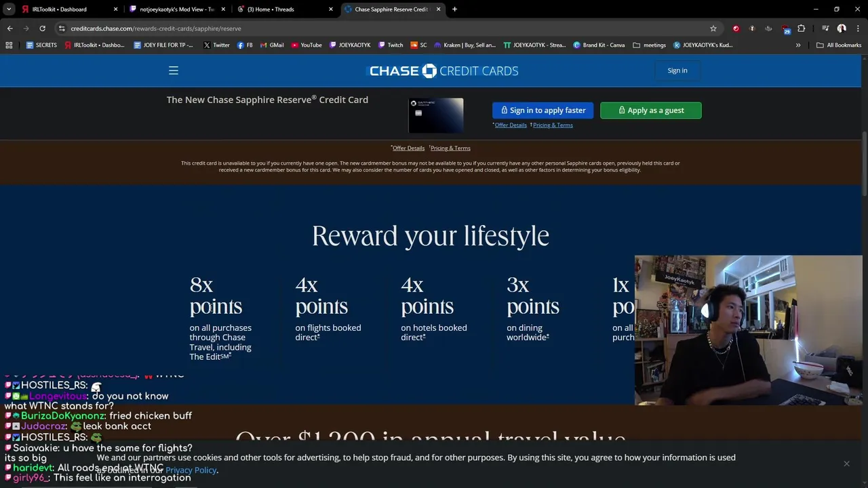The width and height of the screenshot is (868, 488).
Task: Show hidden bookmarks with double chevron
Action: [798, 45]
